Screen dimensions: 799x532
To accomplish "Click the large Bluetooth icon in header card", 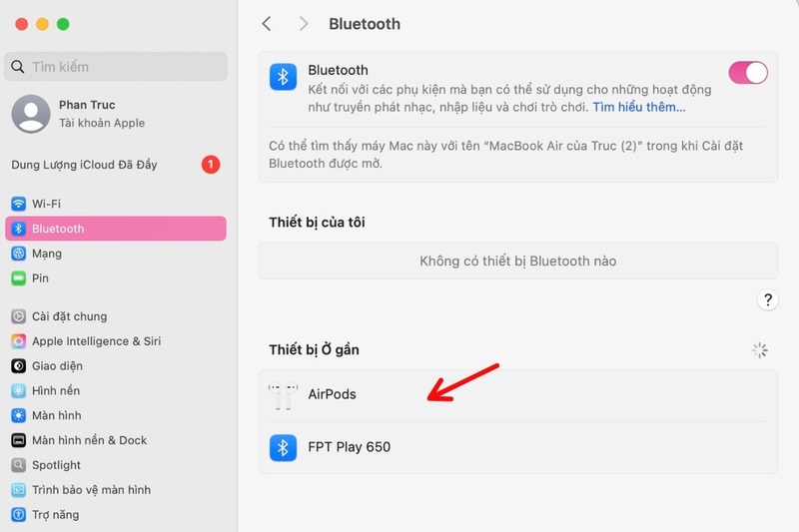I will pos(283,77).
